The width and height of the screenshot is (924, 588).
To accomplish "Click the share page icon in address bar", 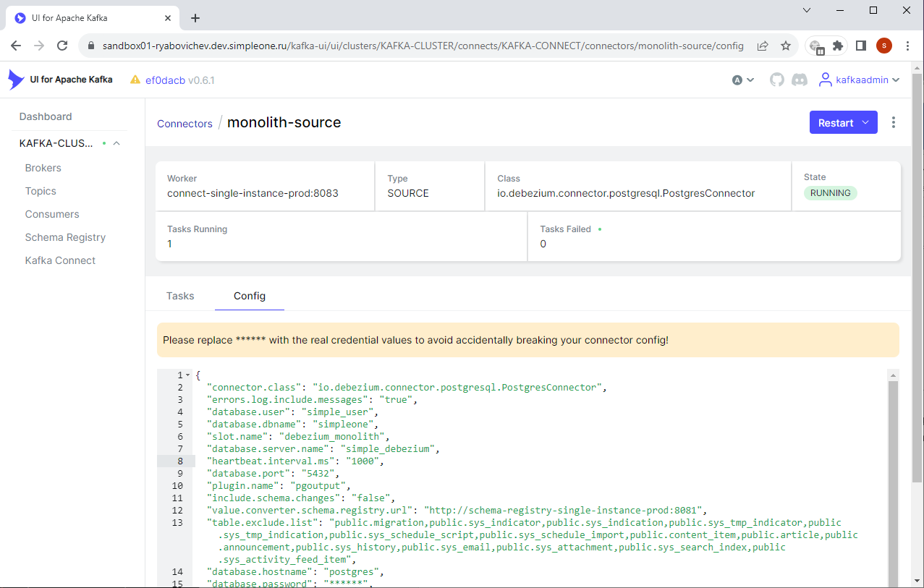I will (763, 46).
